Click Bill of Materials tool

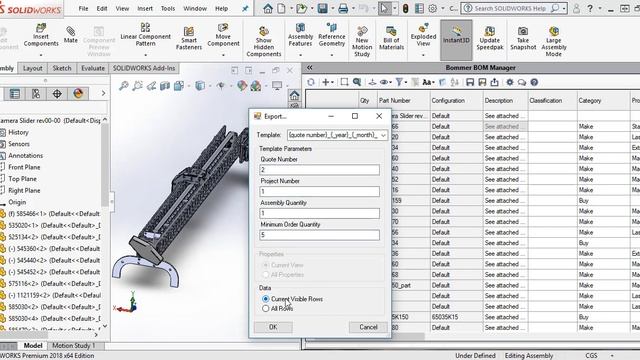pos(391,38)
